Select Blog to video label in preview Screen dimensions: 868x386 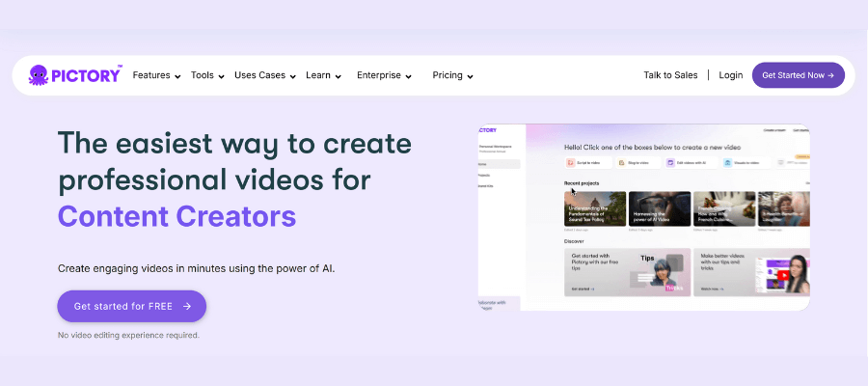point(637,163)
